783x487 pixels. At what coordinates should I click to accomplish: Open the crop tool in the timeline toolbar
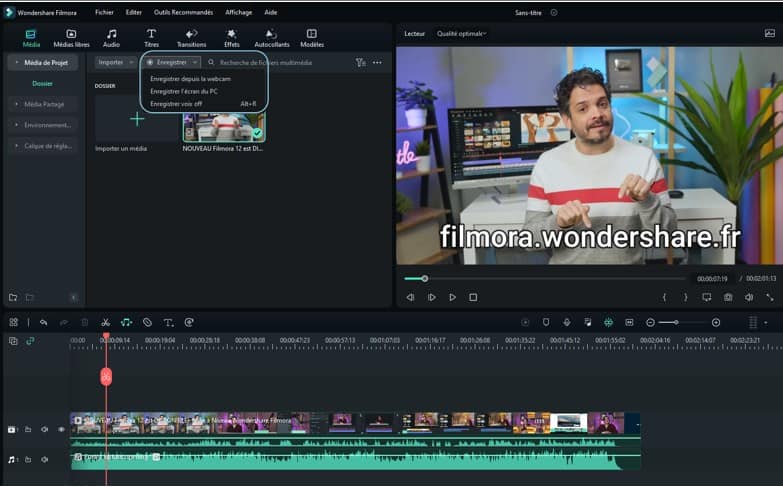pos(147,322)
